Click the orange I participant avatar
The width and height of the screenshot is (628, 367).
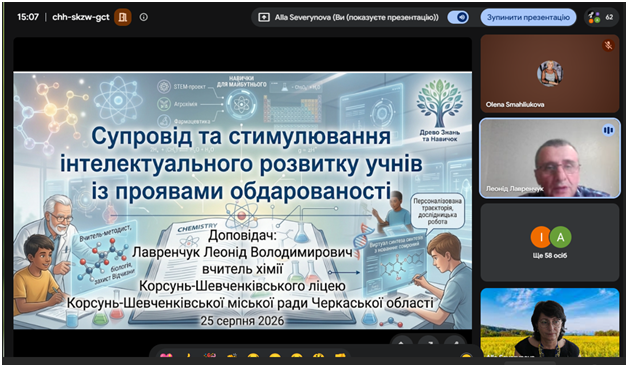(540, 237)
